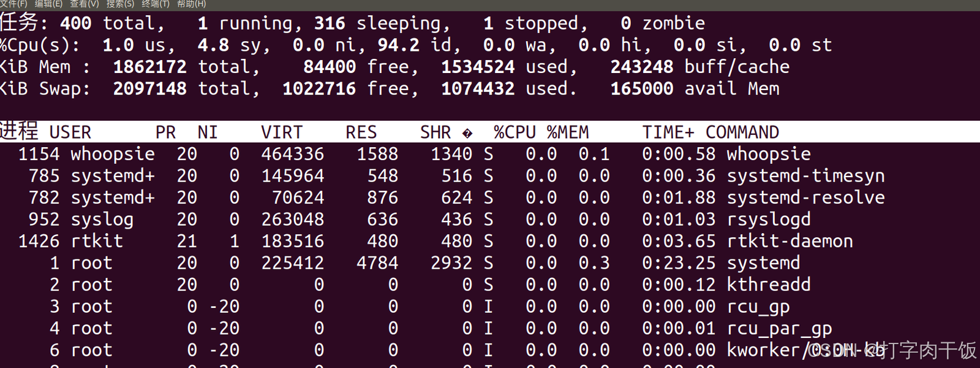Click the USER column header
This screenshot has width=980, height=368.
coord(70,132)
